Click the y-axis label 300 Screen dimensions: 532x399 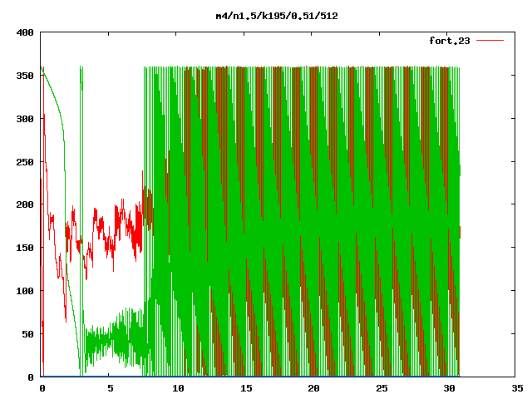click(x=25, y=119)
